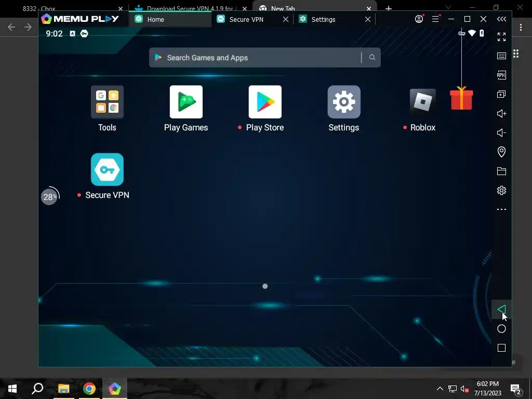Launch Secure VPN app icon

(107, 169)
